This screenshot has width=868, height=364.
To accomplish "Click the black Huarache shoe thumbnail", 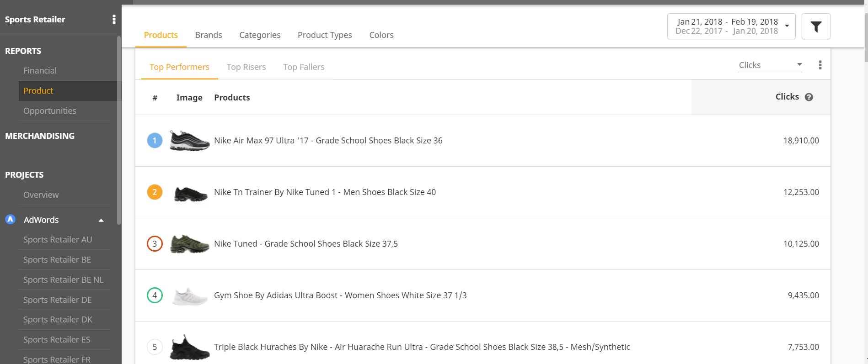I will (190, 348).
